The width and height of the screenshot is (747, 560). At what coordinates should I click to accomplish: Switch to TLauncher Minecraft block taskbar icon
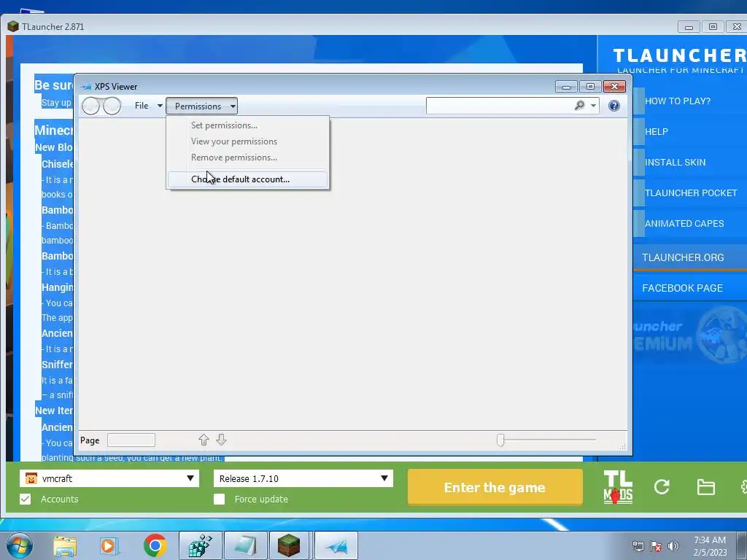[289, 545]
